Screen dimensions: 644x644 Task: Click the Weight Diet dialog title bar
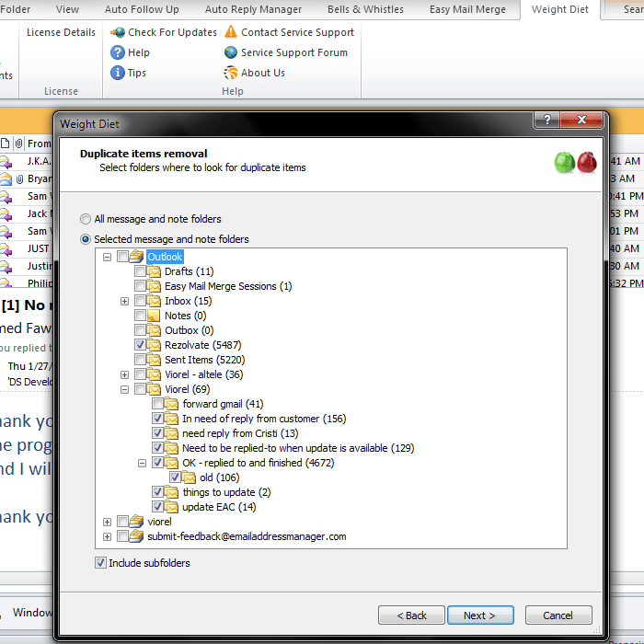295,124
